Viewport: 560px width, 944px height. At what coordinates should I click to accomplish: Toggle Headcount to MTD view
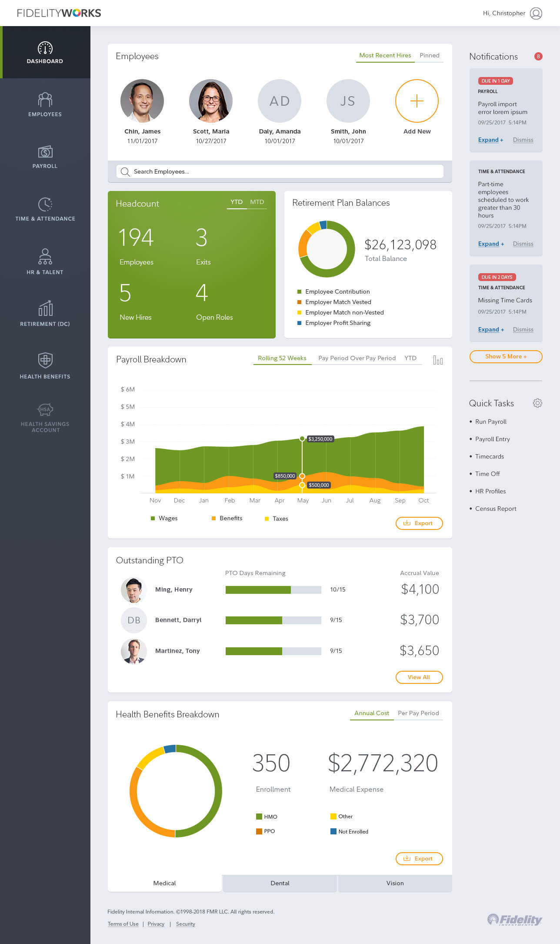pos(257,202)
